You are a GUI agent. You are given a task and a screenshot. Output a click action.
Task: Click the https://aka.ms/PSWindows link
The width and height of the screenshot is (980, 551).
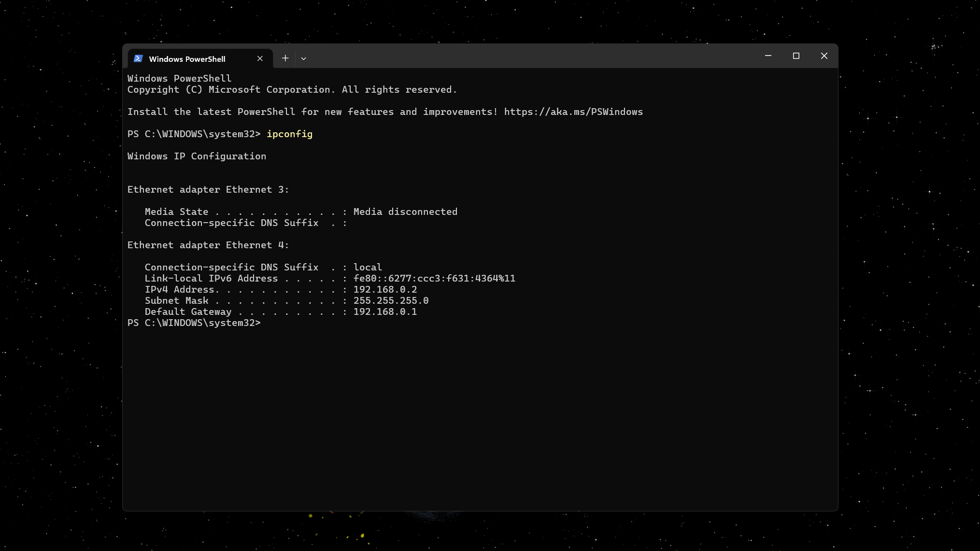(573, 112)
